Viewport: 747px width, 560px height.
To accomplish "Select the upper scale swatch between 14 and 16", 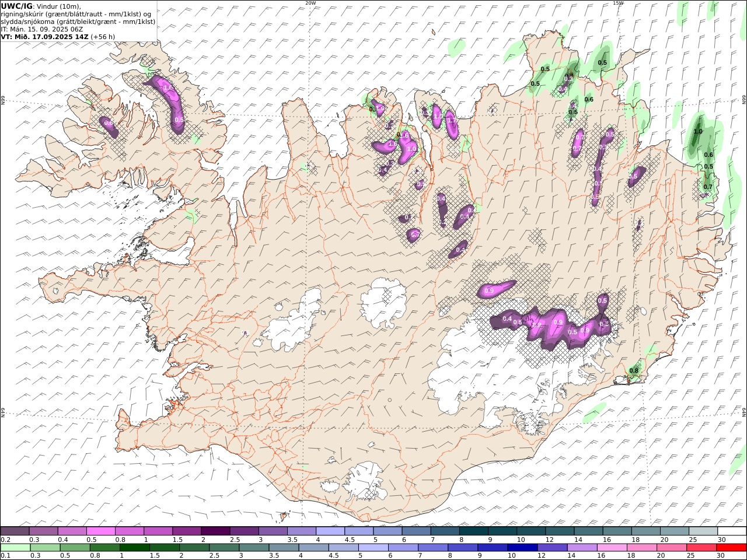I will pyautogui.click(x=589, y=531).
